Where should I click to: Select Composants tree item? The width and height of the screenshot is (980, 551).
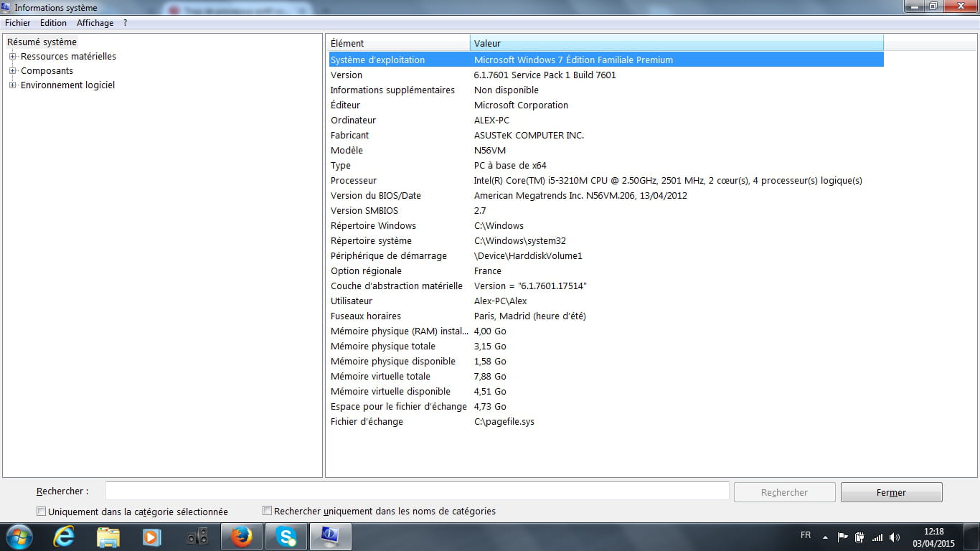pos(47,70)
